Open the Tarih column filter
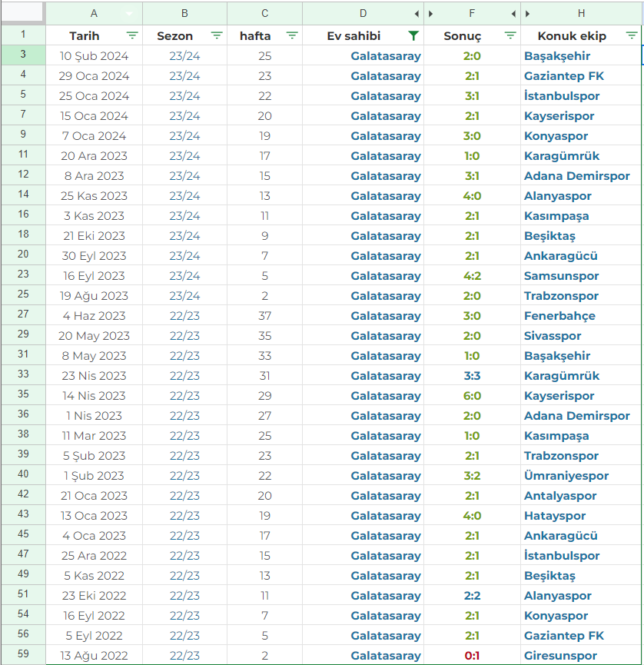 coord(132,35)
